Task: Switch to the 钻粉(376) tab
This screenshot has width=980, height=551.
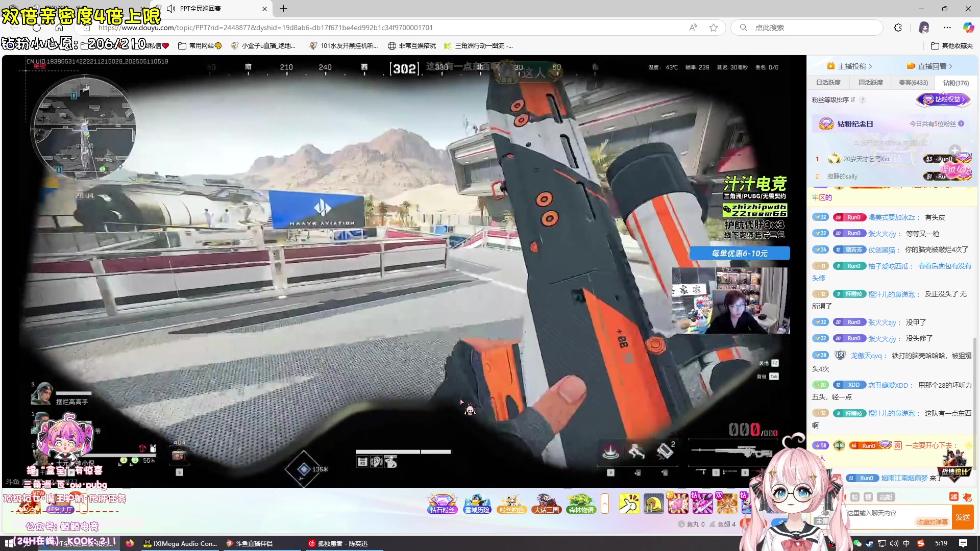Action: pyautogui.click(x=955, y=83)
